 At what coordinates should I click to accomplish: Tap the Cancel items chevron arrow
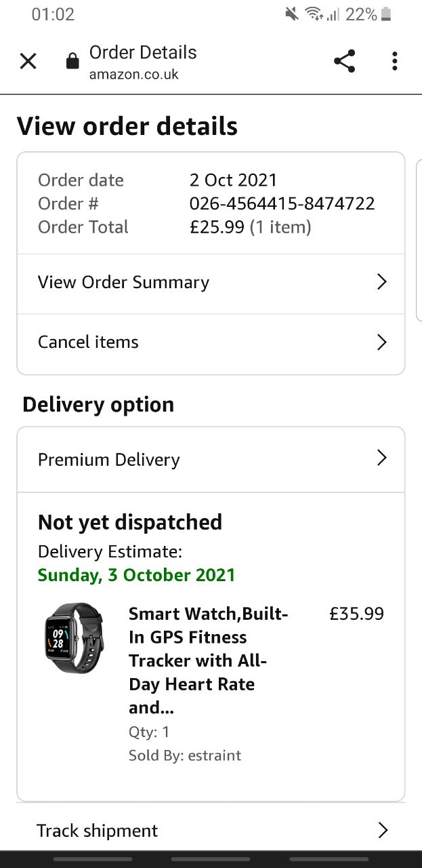(x=381, y=342)
